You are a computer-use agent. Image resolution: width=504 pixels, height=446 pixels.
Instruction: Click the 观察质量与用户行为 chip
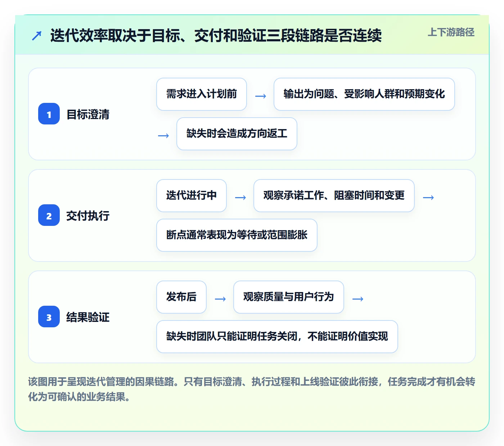point(289,297)
